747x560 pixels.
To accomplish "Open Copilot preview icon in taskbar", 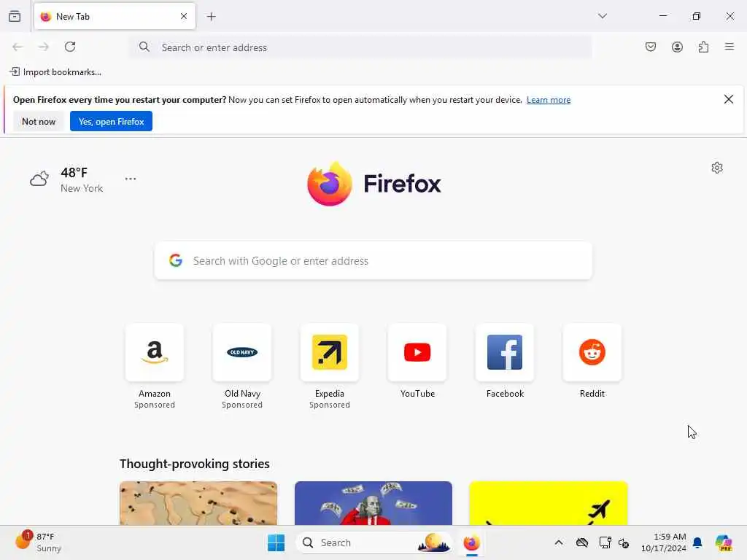I will (x=724, y=542).
